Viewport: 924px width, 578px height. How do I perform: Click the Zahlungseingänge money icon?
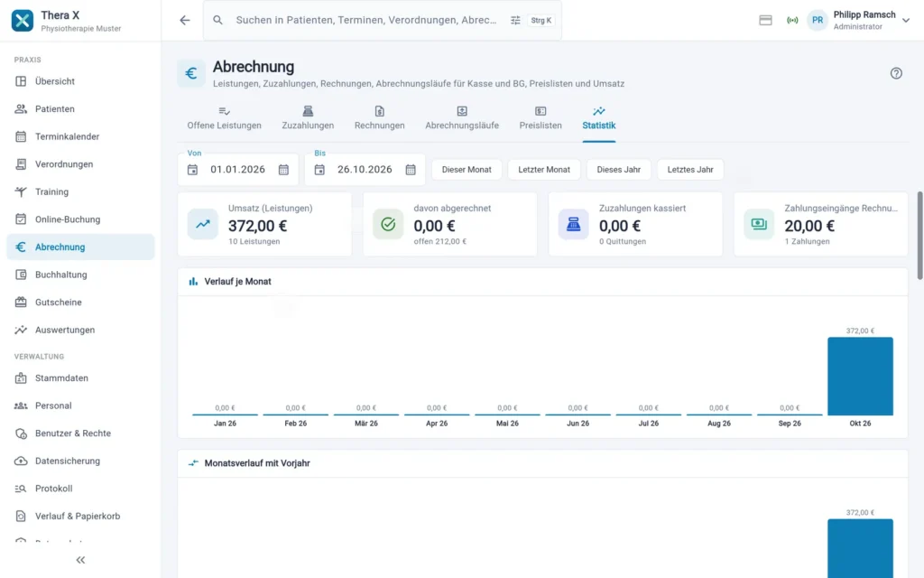[759, 224]
